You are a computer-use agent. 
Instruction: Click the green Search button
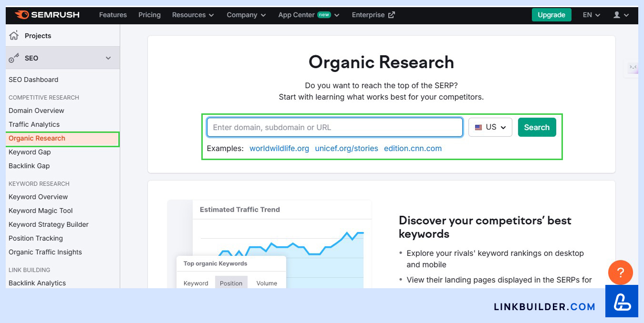click(x=537, y=127)
